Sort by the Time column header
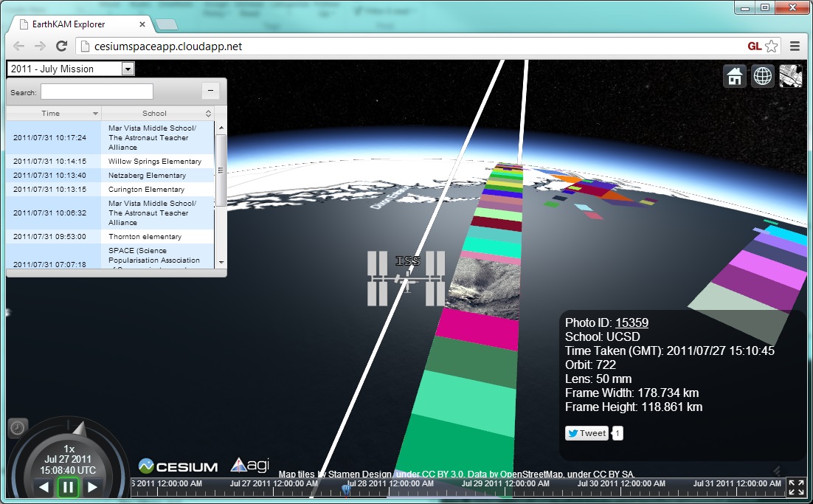Image resolution: width=813 pixels, height=504 pixels. [x=54, y=113]
